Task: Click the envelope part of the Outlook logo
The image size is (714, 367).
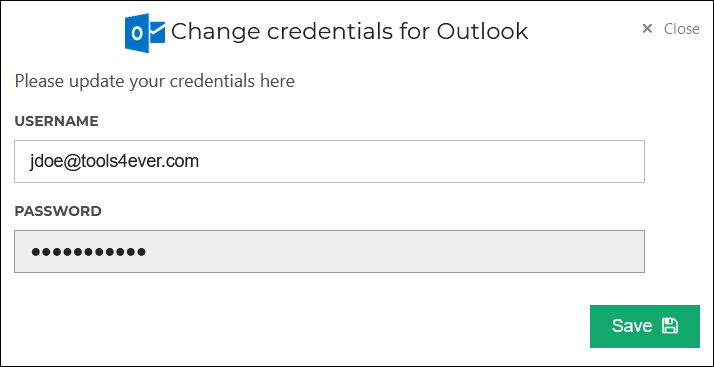Action: 157,34
